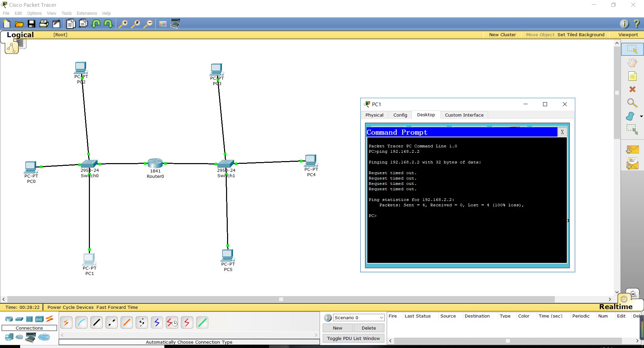This screenshot has height=348, width=644.
Task: Click Router0 device in workspace
Action: pyautogui.click(x=155, y=163)
